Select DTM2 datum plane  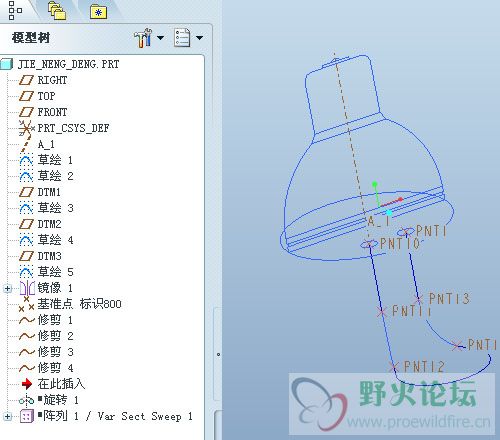(49, 224)
